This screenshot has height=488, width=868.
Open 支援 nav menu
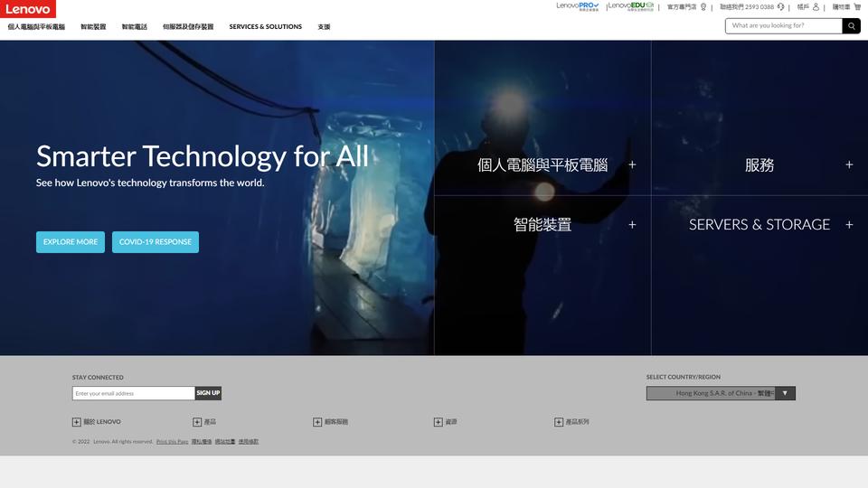tap(324, 26)
